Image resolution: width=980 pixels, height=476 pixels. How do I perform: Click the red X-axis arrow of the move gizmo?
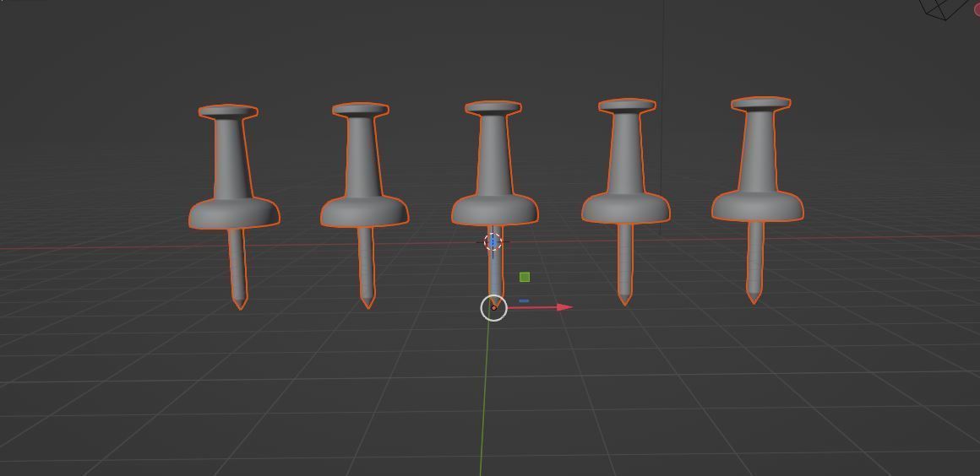(541, 307)
